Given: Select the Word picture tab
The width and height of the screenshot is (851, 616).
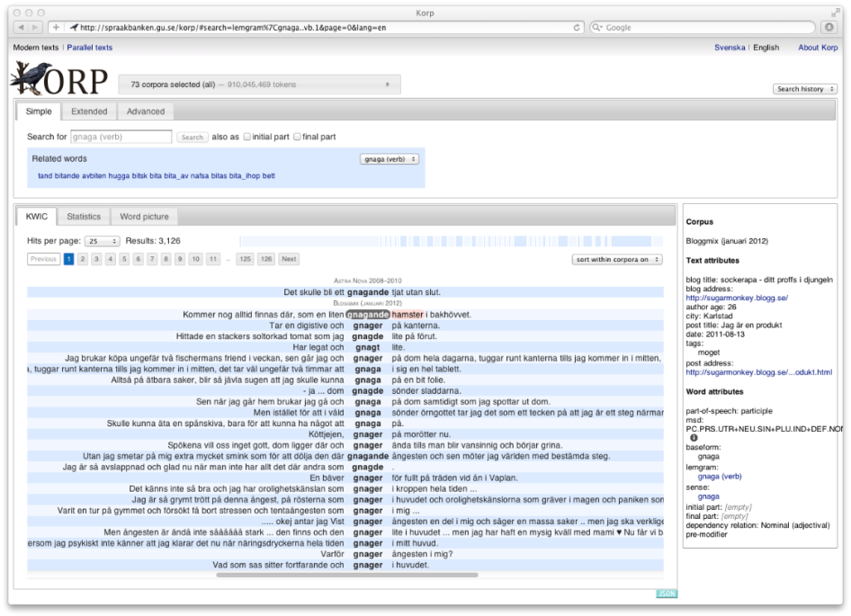Looking at the screenshot, I should [x=144, y=217].
